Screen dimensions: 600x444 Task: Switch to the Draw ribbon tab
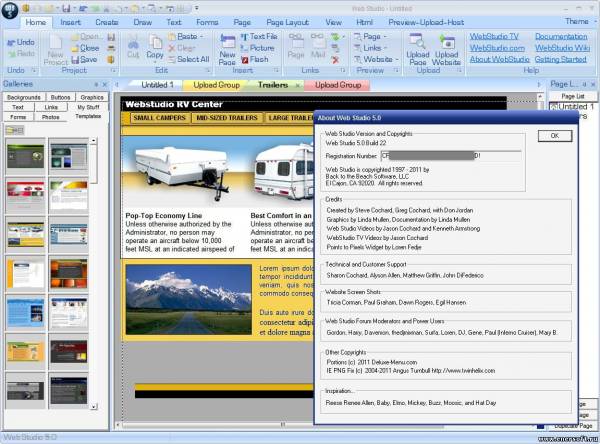pyautogui.click(x=143, y=22)
